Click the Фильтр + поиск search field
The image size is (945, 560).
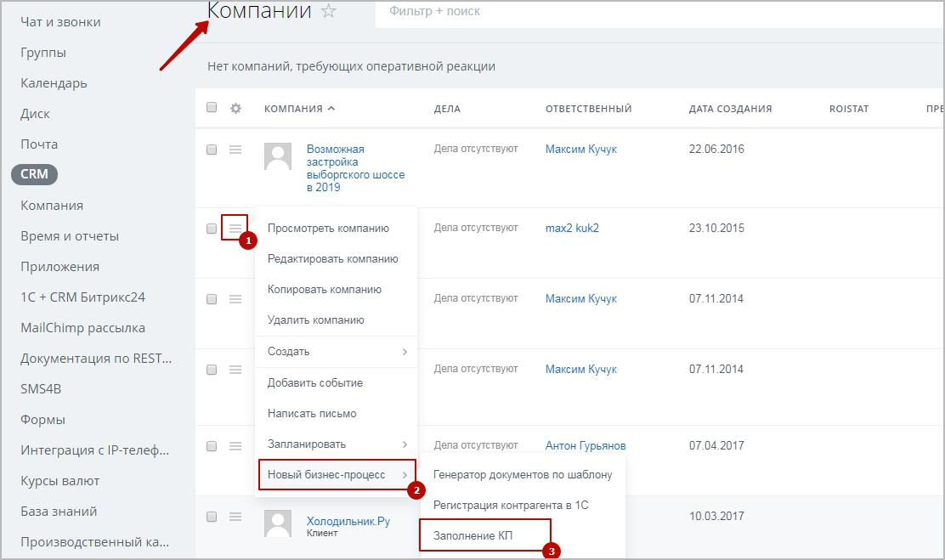tap(595, 12)
